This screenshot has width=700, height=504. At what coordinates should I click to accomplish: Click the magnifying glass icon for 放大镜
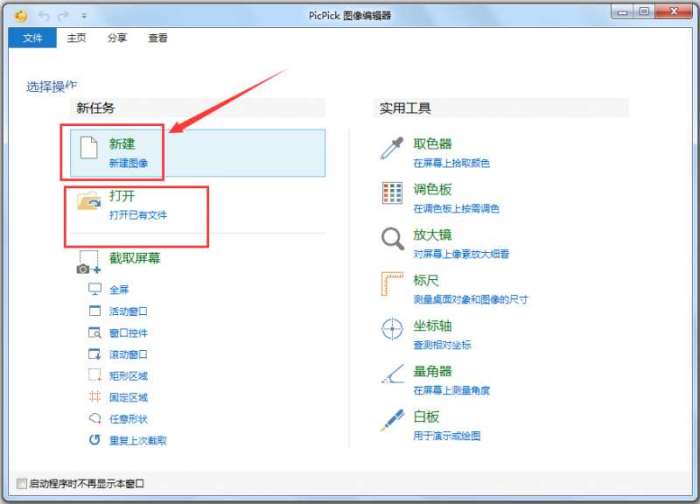click(392, 239)
